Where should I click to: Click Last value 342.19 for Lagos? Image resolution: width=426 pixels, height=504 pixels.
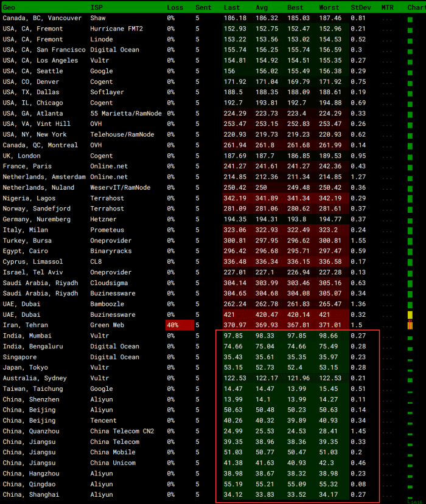pyautogui.click(x=235, y=198)
